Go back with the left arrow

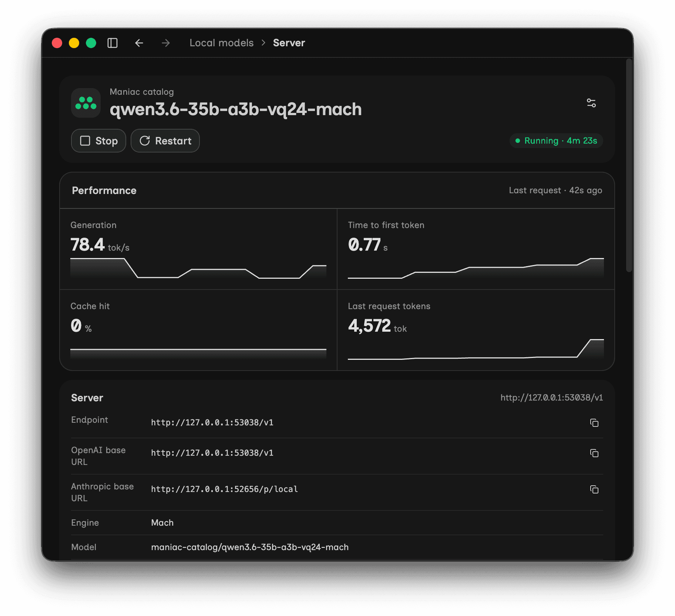pyautogui.click(x=139, y=43)
